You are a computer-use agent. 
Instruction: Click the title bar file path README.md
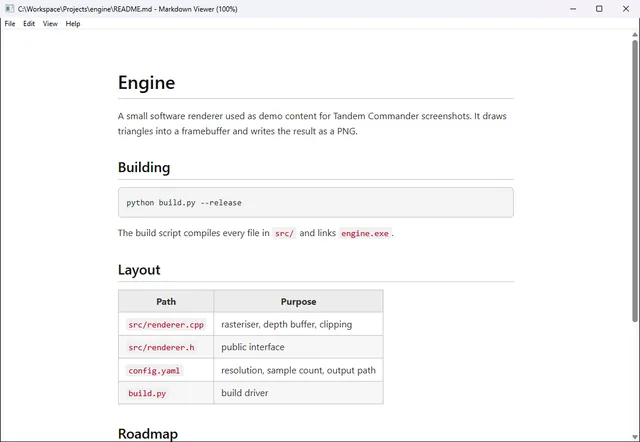pos(85,9)
